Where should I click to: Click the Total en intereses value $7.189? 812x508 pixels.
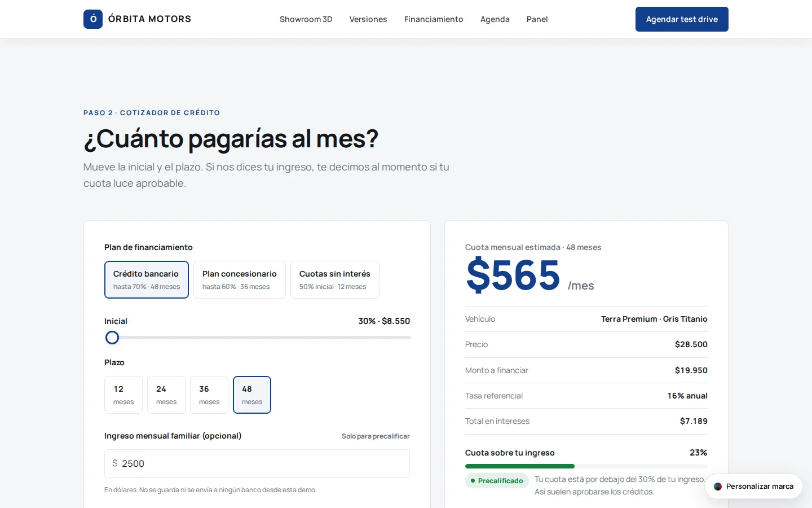click(x=694, y=421)
